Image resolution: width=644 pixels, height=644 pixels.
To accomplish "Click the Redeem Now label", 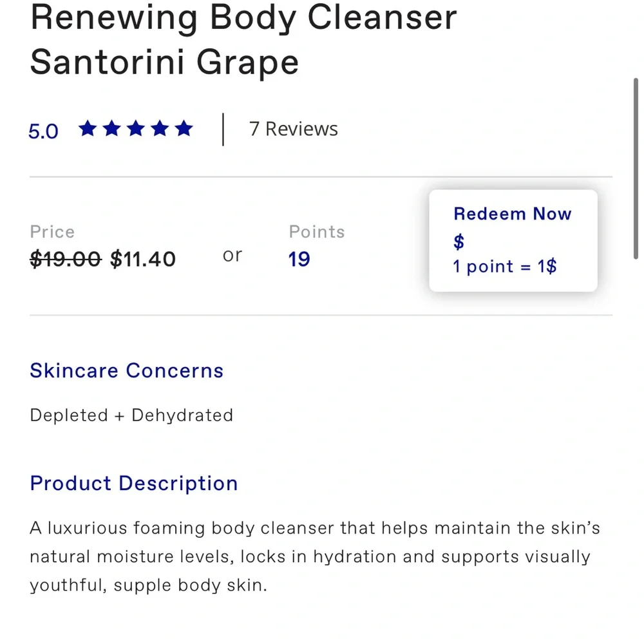I will tap(513, 214).
